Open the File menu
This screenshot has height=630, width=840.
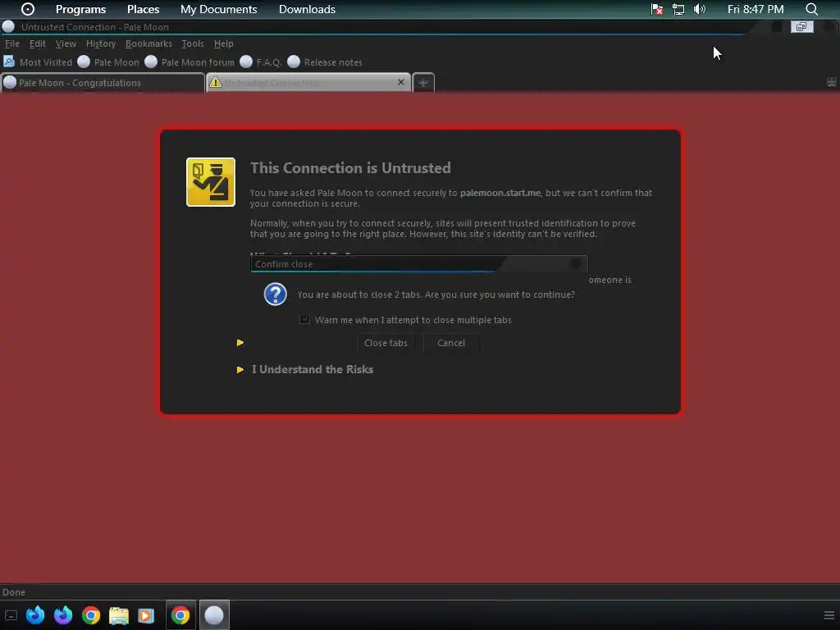[x=11, y=44]
